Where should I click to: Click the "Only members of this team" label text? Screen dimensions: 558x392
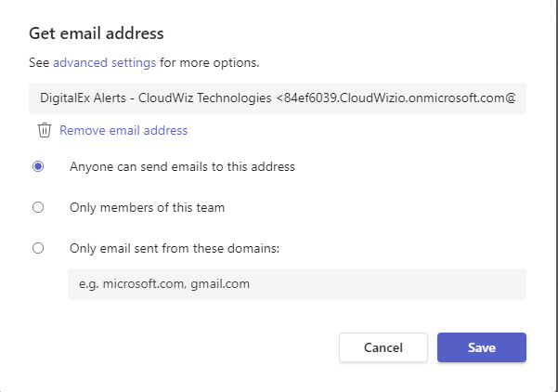147,208
